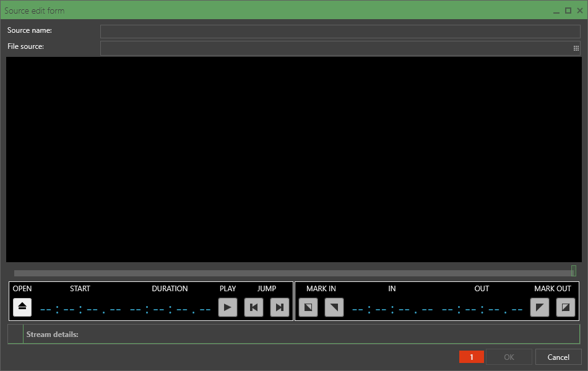Click the second MARK IN triangle icon
The height and width of the screenshot is (371, 588).
tap(334, 307)
